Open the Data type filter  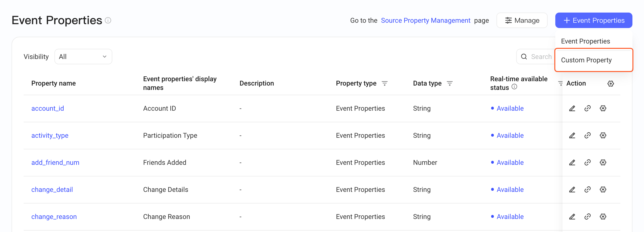click(449, 83)
